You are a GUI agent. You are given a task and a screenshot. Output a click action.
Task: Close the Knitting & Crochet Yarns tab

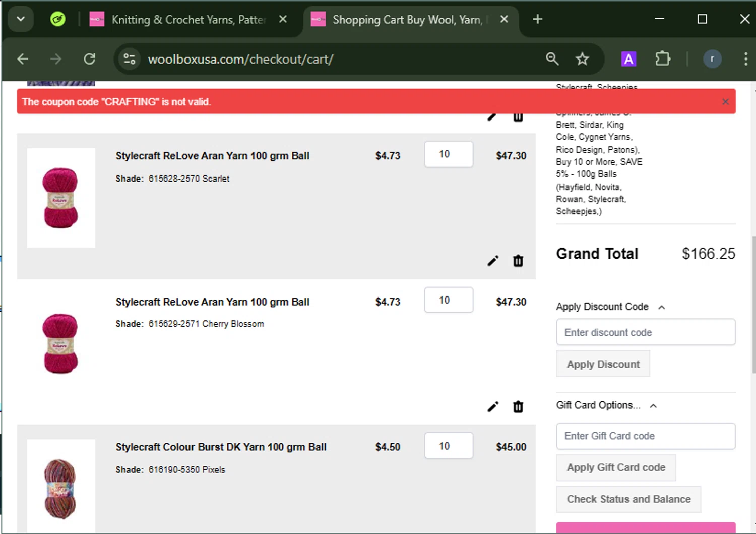[x=283, y=19]
